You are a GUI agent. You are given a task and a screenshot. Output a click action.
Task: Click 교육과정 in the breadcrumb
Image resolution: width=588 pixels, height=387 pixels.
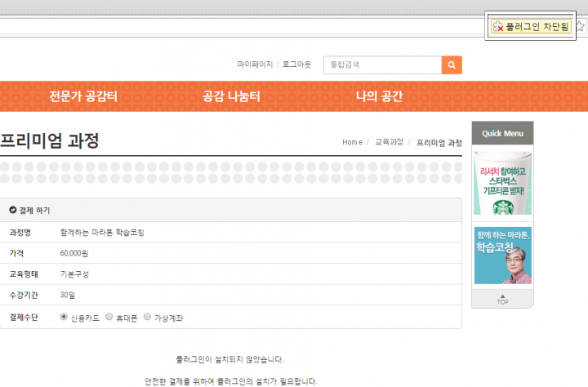[x=390, y=142]
